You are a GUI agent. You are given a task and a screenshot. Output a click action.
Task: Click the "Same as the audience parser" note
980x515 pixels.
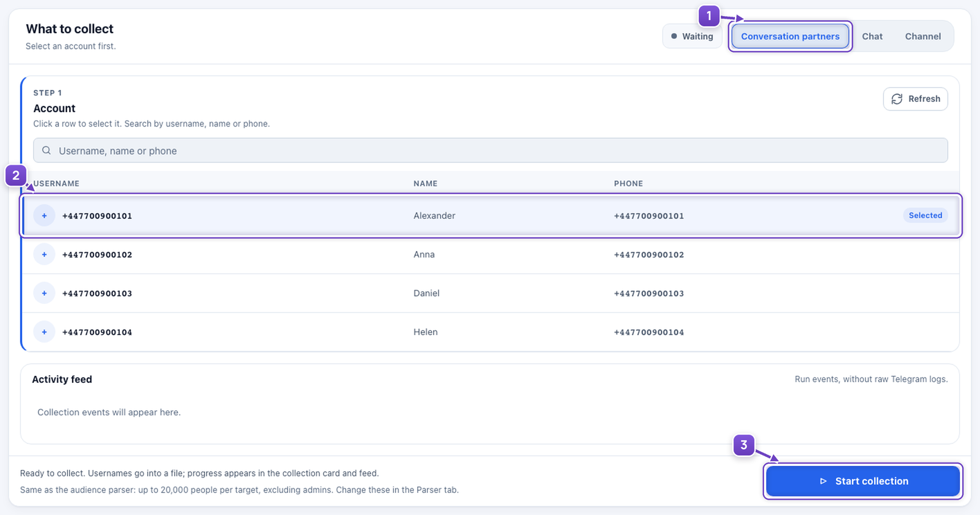pos(239,490)
